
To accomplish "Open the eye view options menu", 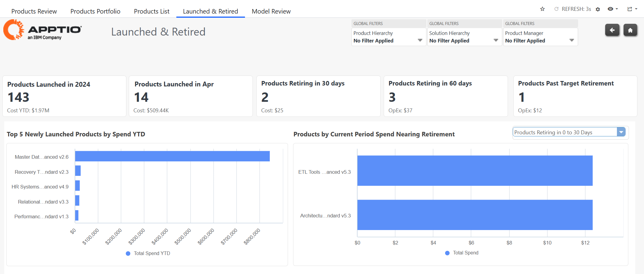I will 612,9.
